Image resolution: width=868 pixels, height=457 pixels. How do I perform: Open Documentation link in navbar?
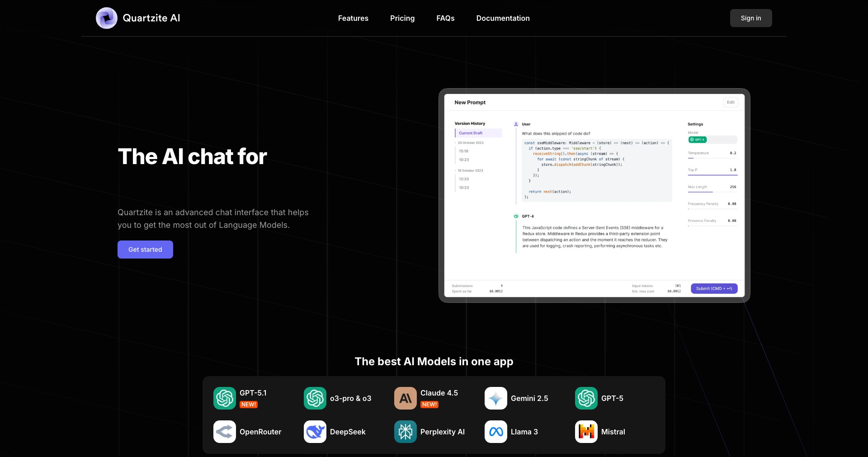point(503,18)
